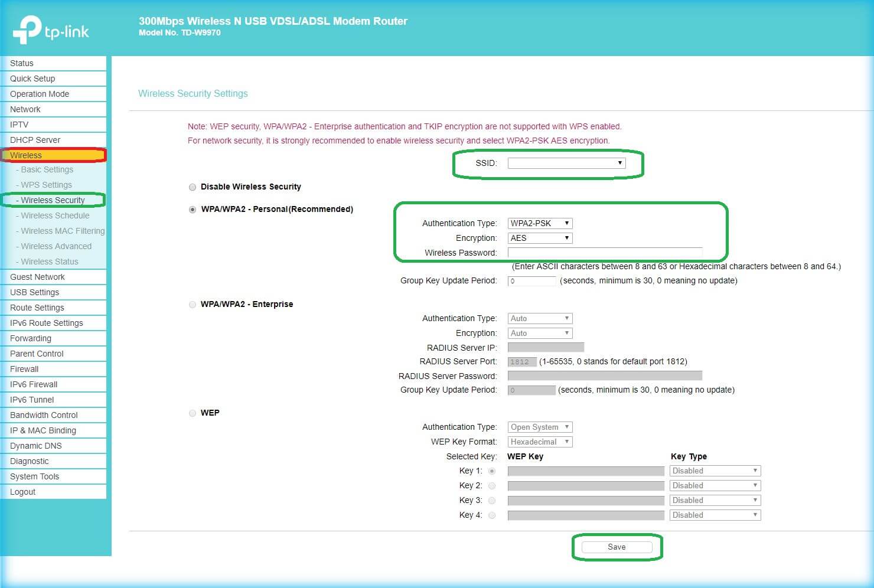Open Basic Settings under Wireless
This screenshot has height=588, width=874.
click(47, 169)
